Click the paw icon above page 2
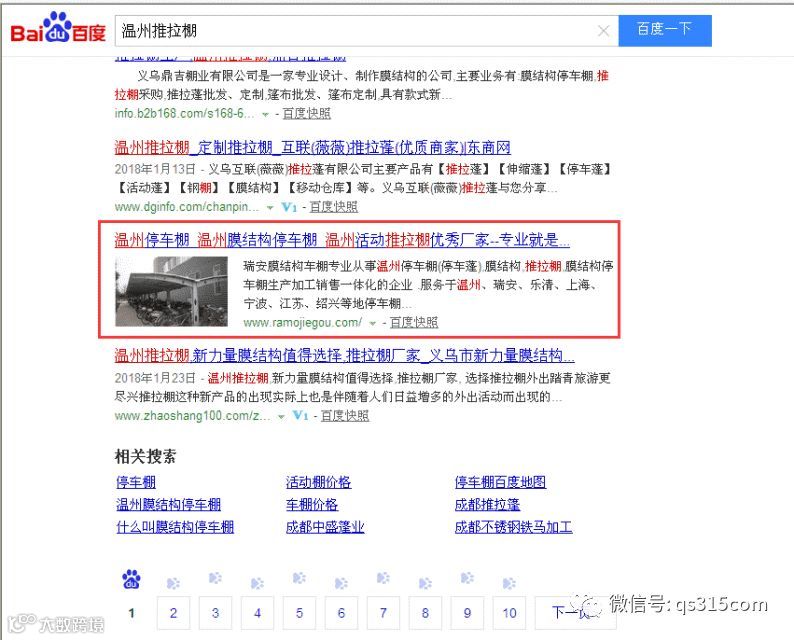This screenshot has width=794, height=640. [x=173, y=583]
